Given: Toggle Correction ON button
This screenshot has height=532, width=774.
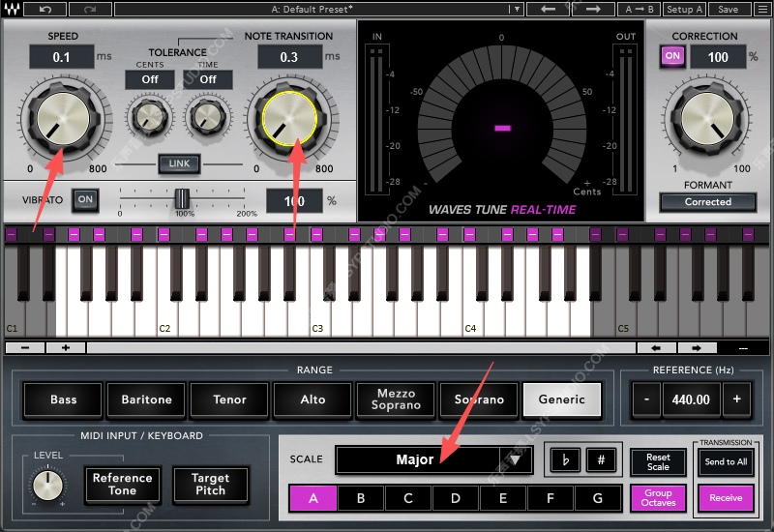Looking at the screenshot, I should (x=672, y=56).
